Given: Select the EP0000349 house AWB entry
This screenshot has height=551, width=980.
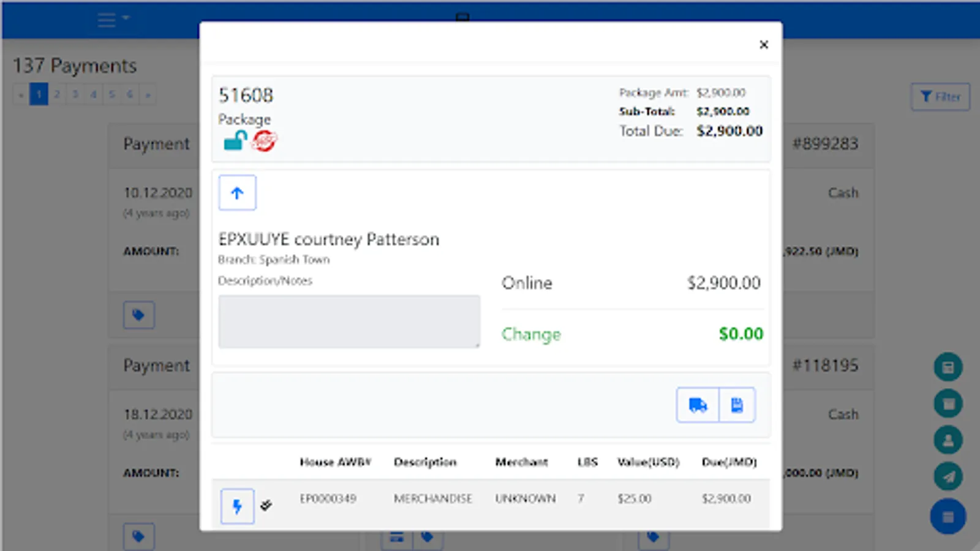Looking at the screenshot, I should pos(328,498).
